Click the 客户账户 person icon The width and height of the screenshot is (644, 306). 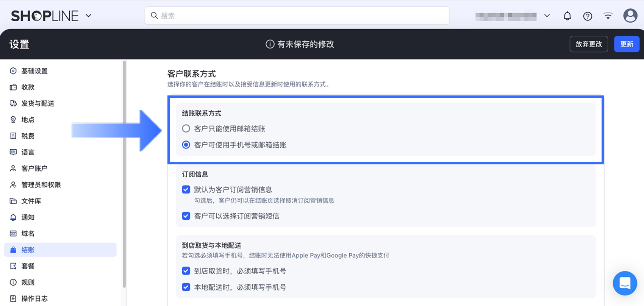tap(13, 169)
